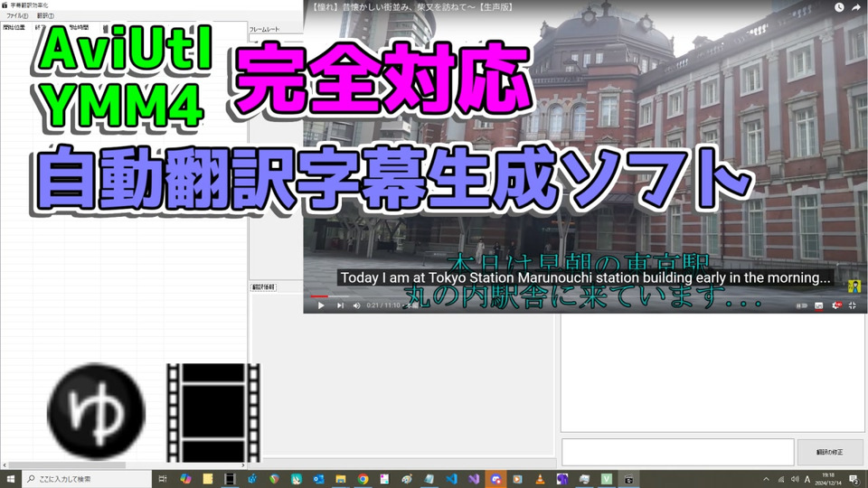Screen dimensions: 868x488
Task: Open video player settings gear
Action: 836,305
